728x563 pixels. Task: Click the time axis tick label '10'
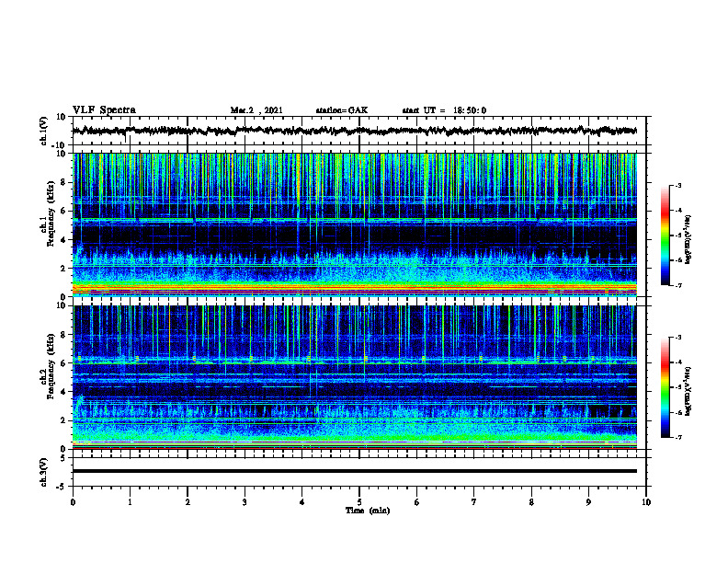(646, 502)
